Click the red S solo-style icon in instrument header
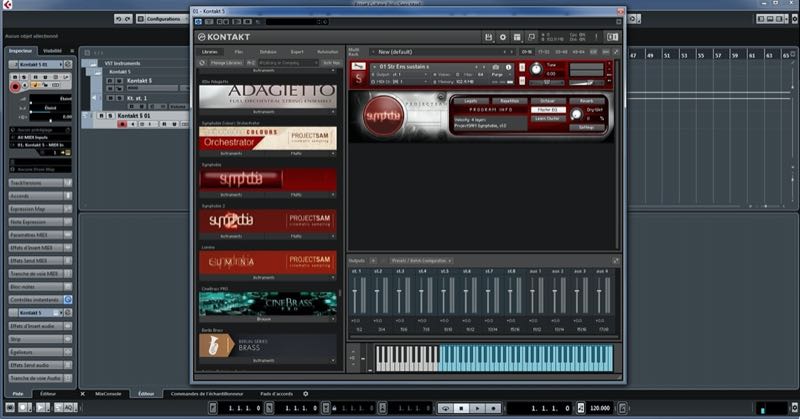Viewport: 800px width, 419px height. pyautogui.click(x=359, y=79)
